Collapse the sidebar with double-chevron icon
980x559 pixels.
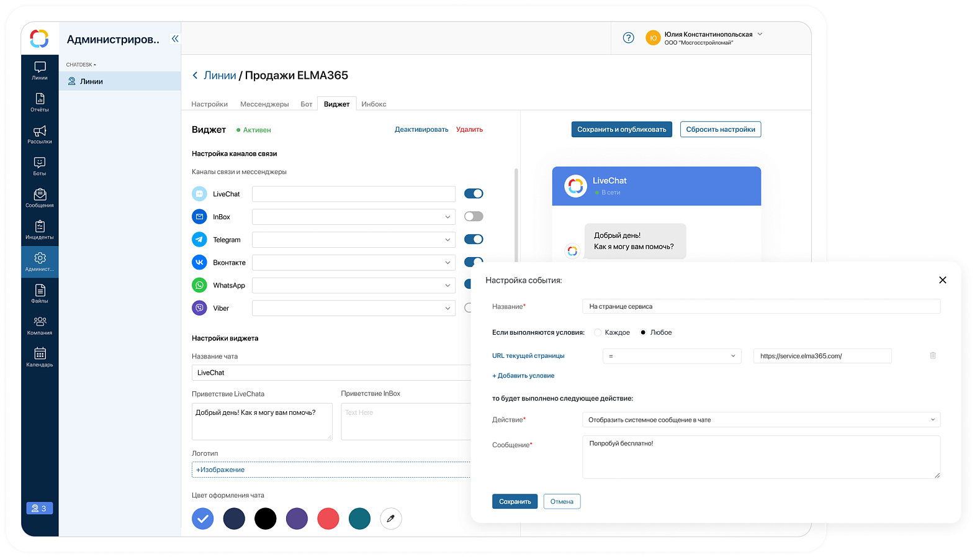(x=175, y=39)
